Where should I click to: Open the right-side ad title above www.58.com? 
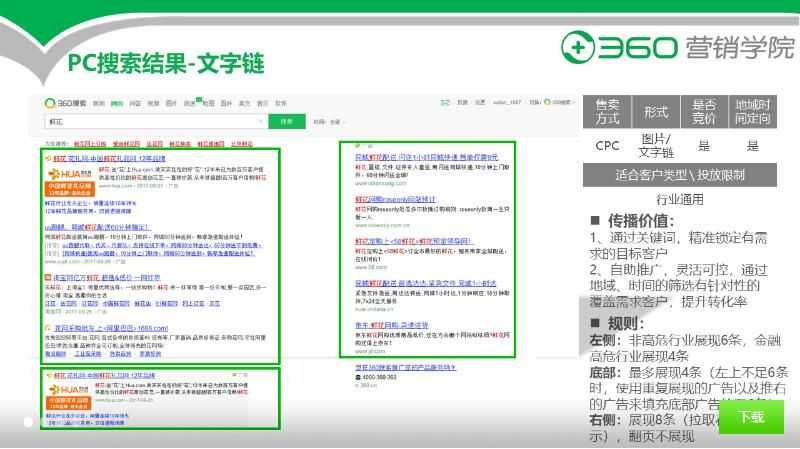413,241
